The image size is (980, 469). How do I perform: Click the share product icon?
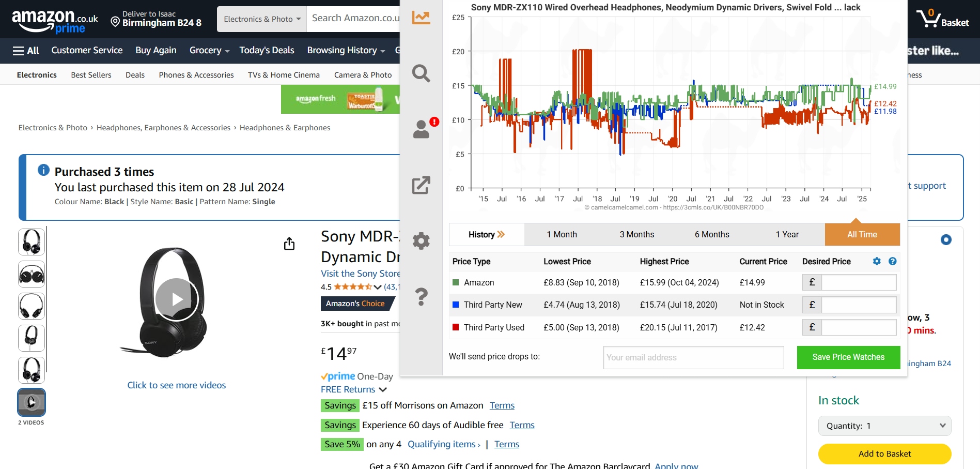click(x=289, y=244)
